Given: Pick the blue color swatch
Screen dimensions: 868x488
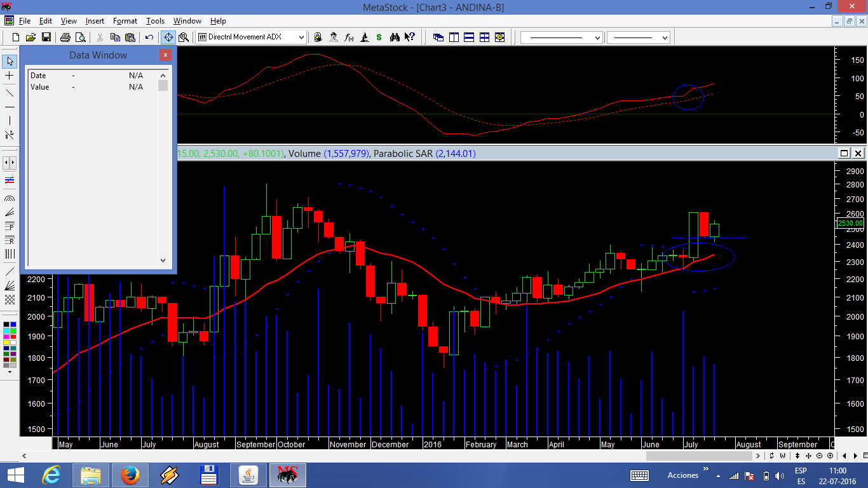Looking at the screenshot, I should (x=13, y=325).
